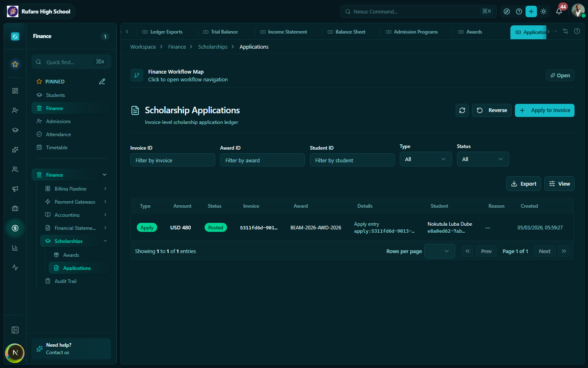Viewport: 588px width, 368px height.
Task: Edit pinned items pencil icon
Action: (x=102, y=81)
